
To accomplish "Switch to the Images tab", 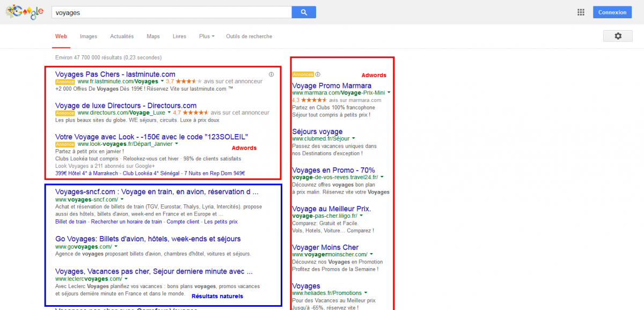I will click(89, 36).
